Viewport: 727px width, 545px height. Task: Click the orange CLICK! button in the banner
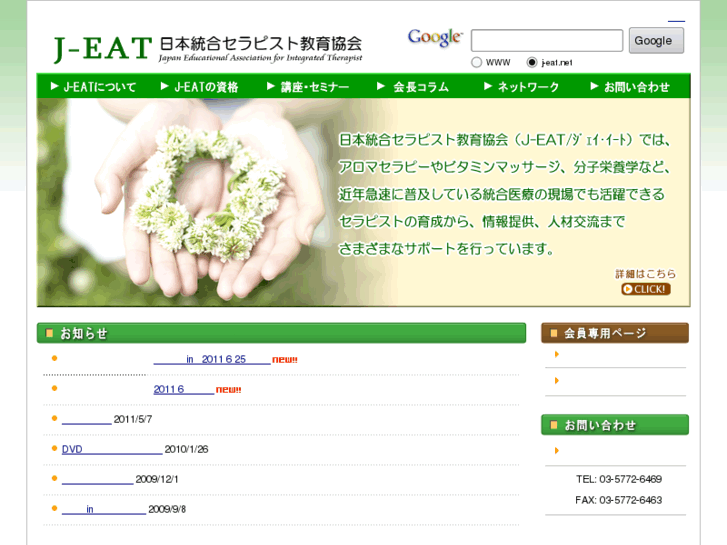[646, 289]
